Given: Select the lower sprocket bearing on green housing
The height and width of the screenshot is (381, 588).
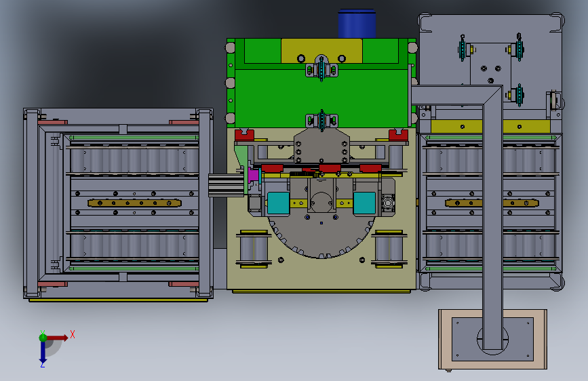Looking at the screenshot, I should coord(321,121).
